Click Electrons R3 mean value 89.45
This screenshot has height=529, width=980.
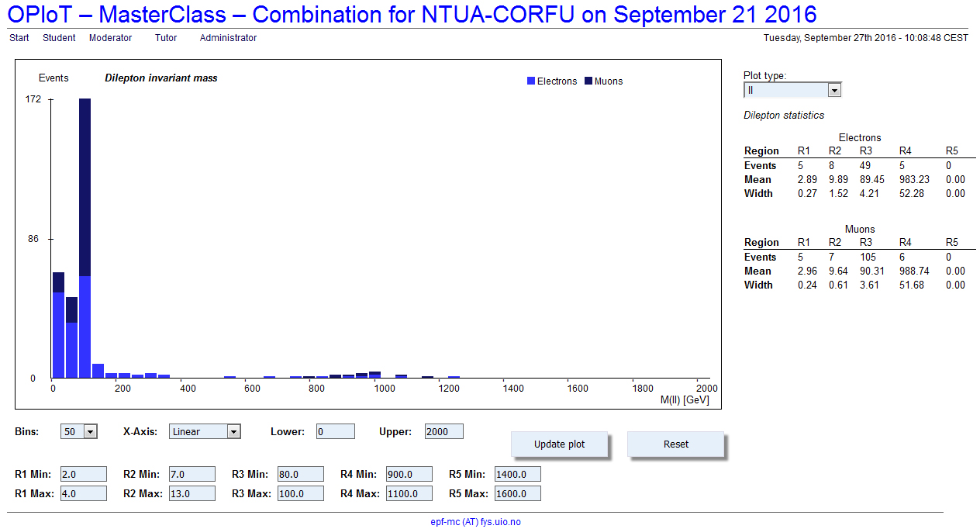[872, 179]
